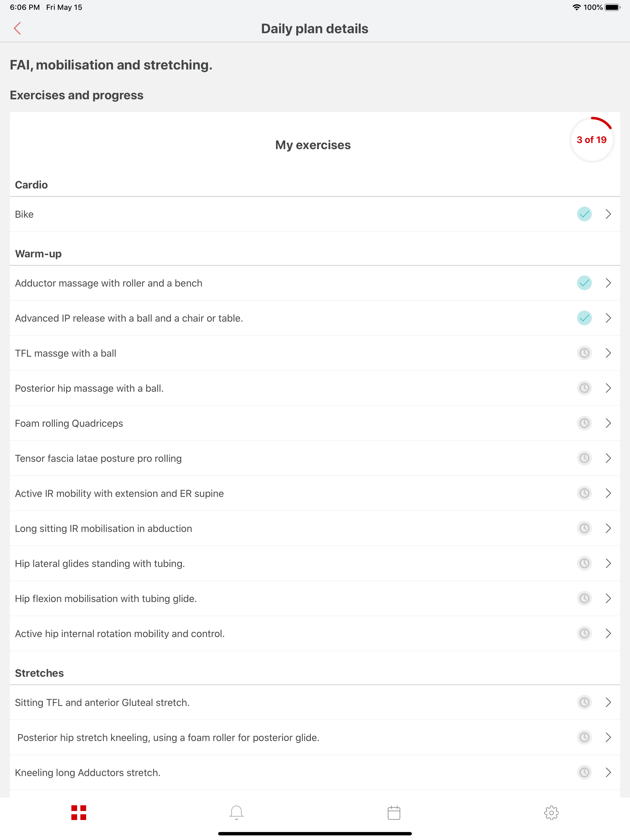Expand Posterior hip massage chevron
Image resolution: width=630 pixels, height=840 pixels.
608,388
